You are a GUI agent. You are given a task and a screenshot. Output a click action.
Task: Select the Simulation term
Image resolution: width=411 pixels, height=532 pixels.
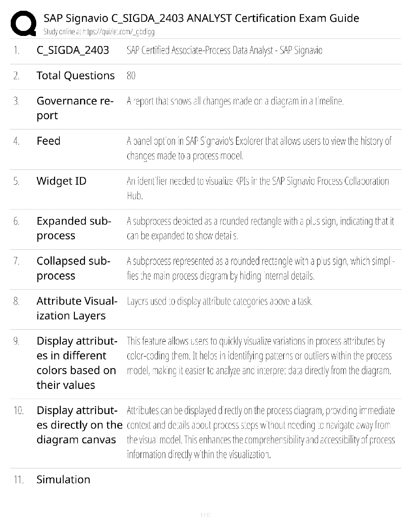click(63, 479)
